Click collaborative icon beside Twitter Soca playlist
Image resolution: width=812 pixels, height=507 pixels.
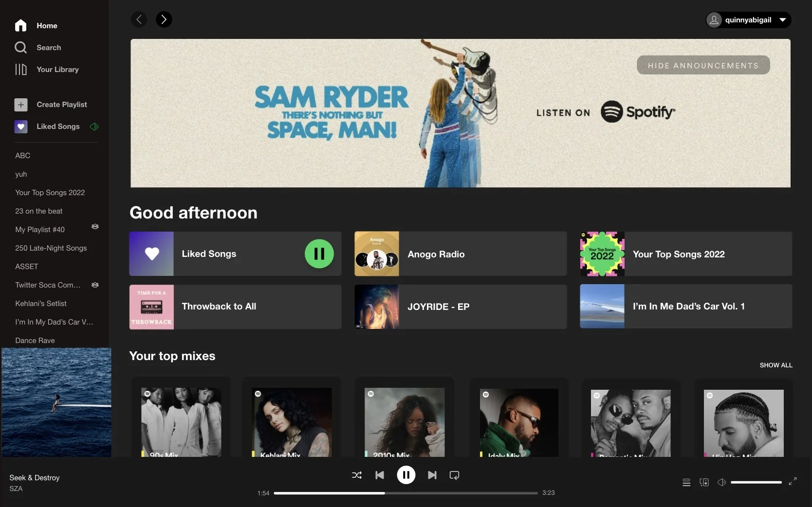95,285
